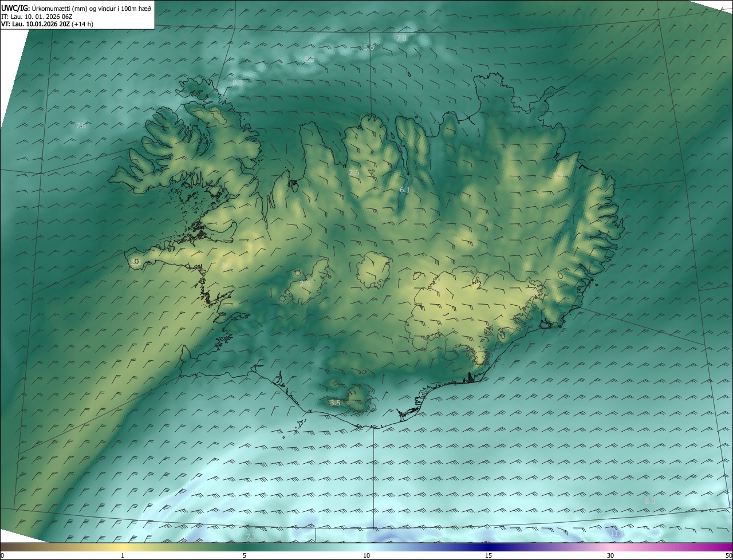Click the 7.8 value label on the map
733x560 pixels.
pyautogui.click(x=401, y=38)
